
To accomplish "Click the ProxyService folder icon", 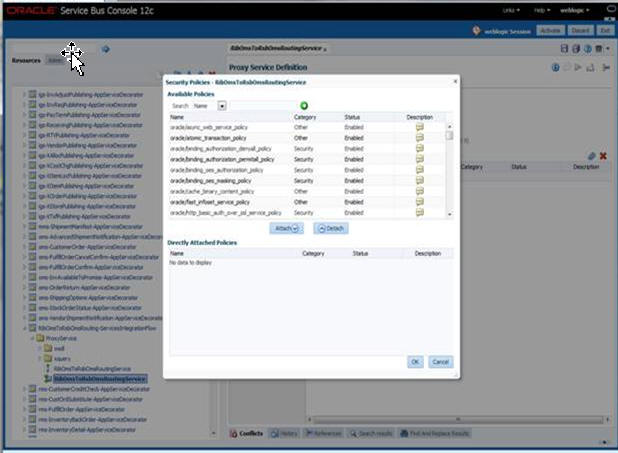I will (x=40, y=338).
